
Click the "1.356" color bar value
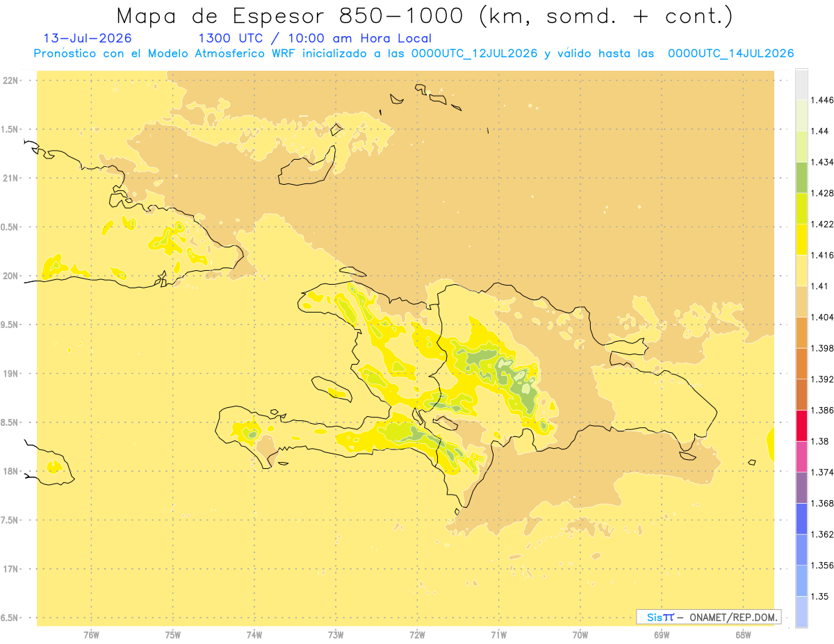[x=822, y=565]
